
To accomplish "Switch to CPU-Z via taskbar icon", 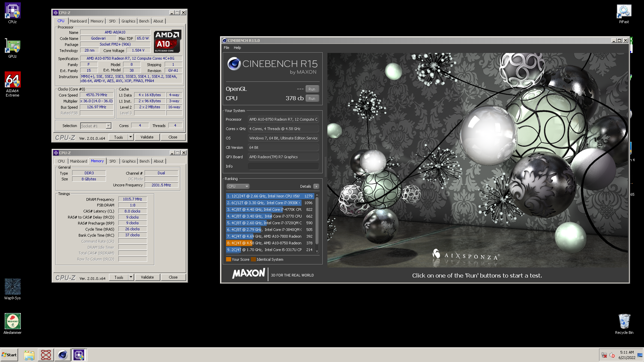I will click(79, 355).
